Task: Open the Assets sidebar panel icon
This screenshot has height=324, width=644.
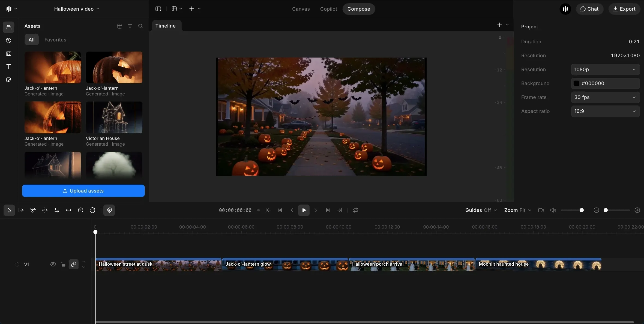Action: point(9,27)
